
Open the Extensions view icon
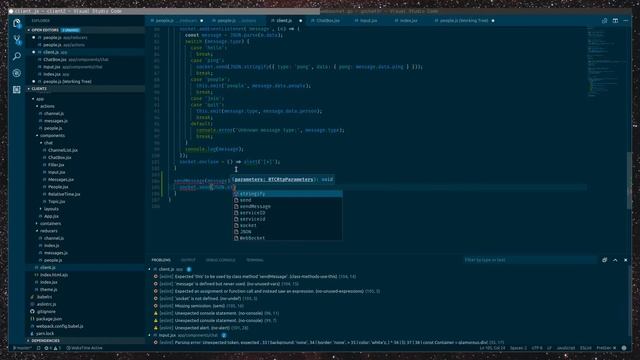click(17, 89)
